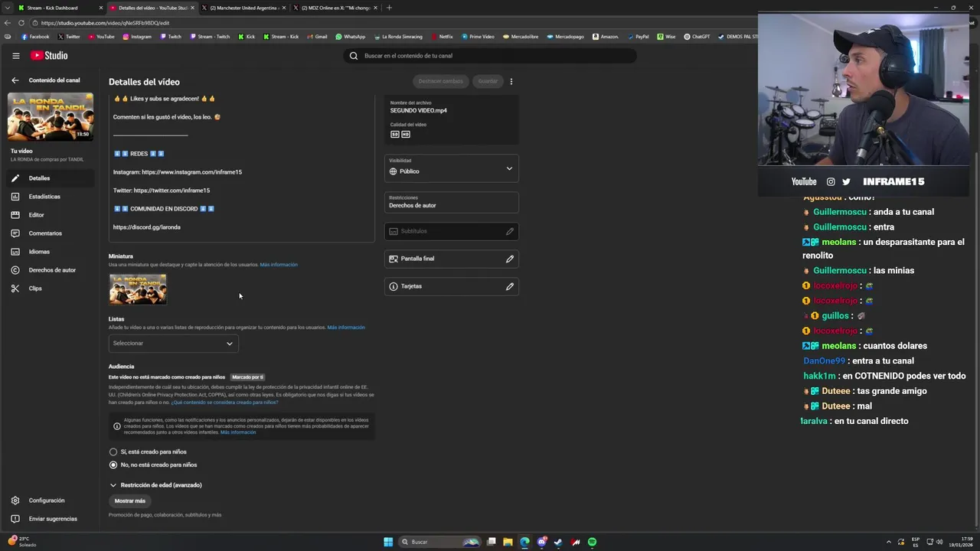980x551 pixels.
Task: Open the PayPal bookmark
Action: (638, 37)
